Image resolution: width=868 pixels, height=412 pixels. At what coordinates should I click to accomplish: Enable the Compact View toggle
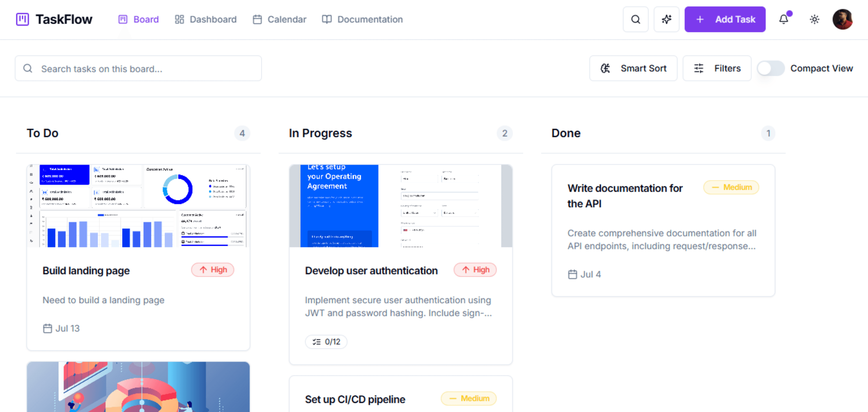(771, 69)
